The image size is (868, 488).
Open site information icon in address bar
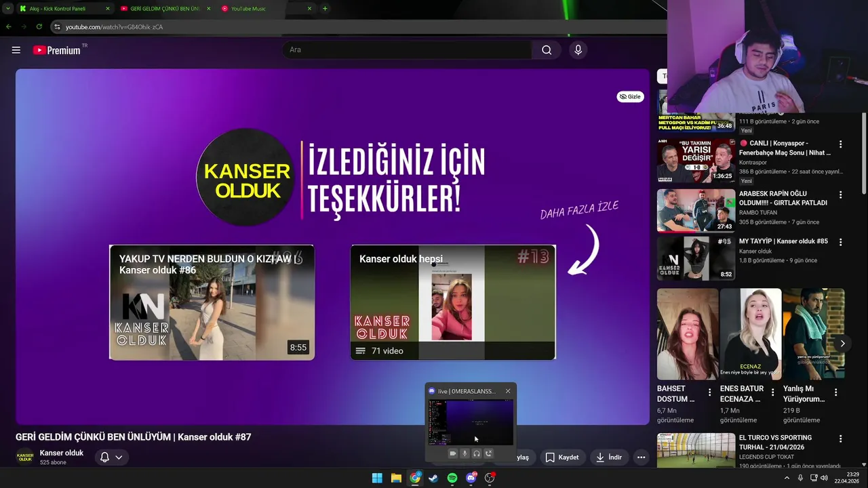(x=57, y=26)
